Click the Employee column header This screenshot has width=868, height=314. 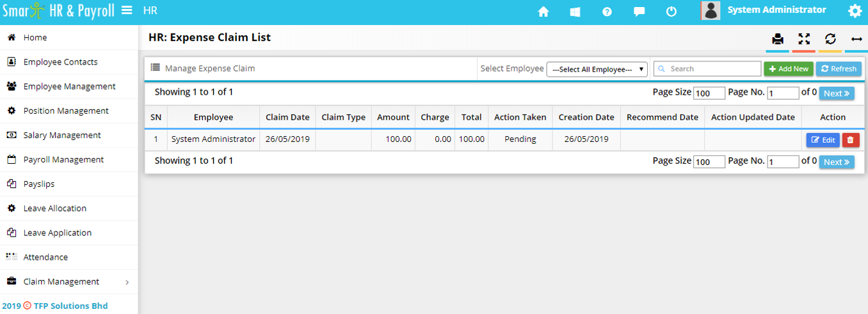pos(213,117)
